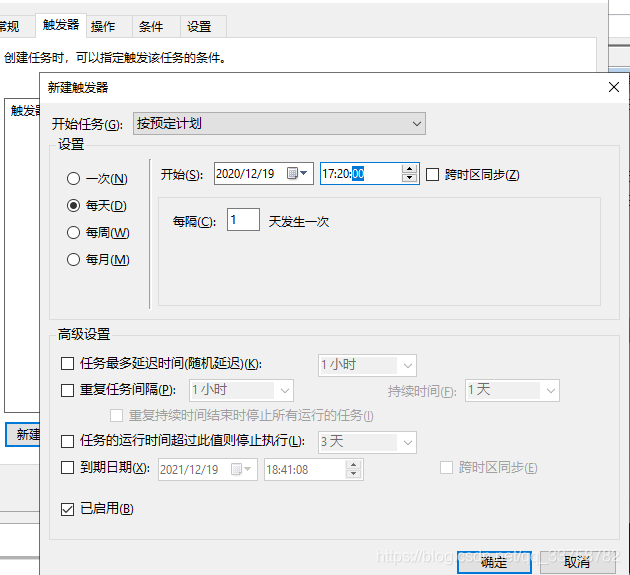The width and height of the screenshot is (630, 575).
Task: Uncheck the 已启用(B) checkbox
Action: pos(68,510)
